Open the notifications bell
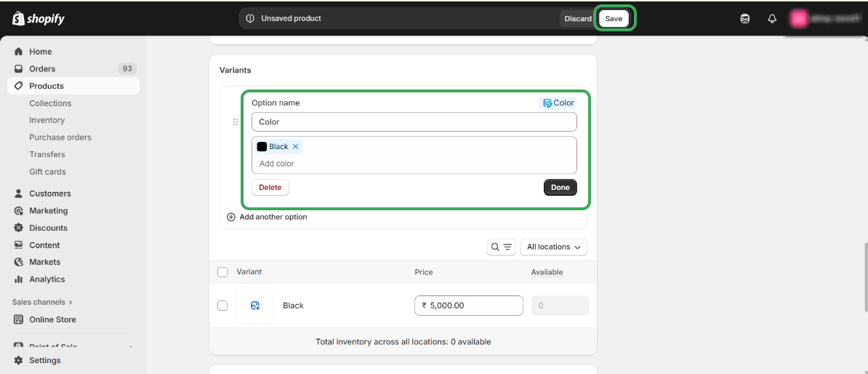Image resolution: width=868 pixels, height=374 pixels. pyautogui.click(x=772, y=19)
